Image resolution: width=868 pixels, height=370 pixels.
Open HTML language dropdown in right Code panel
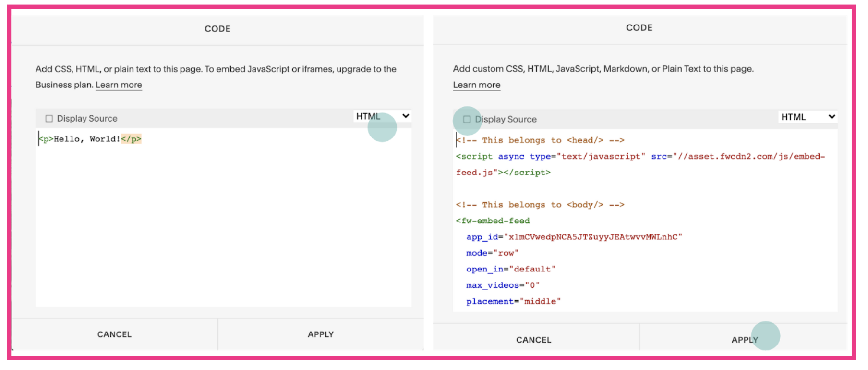808,117
